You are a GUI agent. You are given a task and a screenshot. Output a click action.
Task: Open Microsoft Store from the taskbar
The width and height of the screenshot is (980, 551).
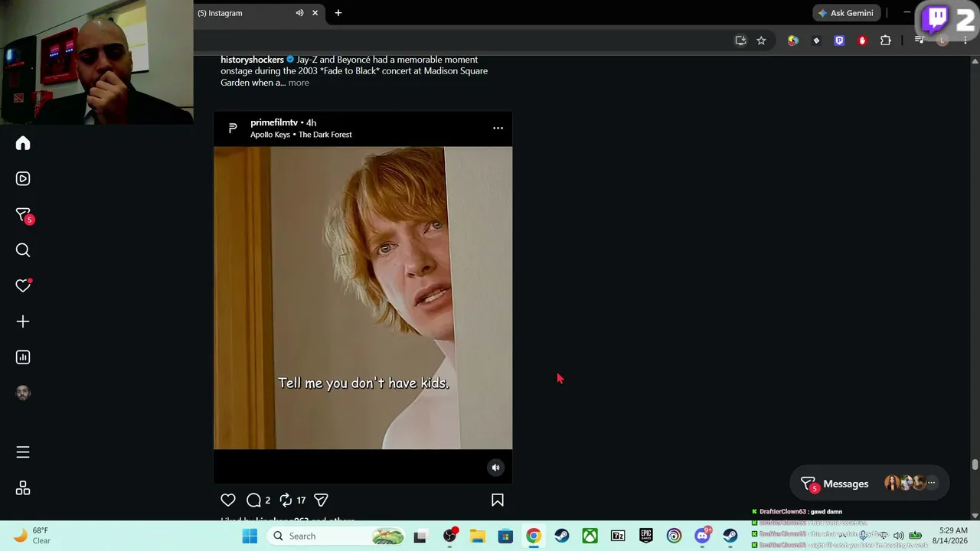[505, 536]
